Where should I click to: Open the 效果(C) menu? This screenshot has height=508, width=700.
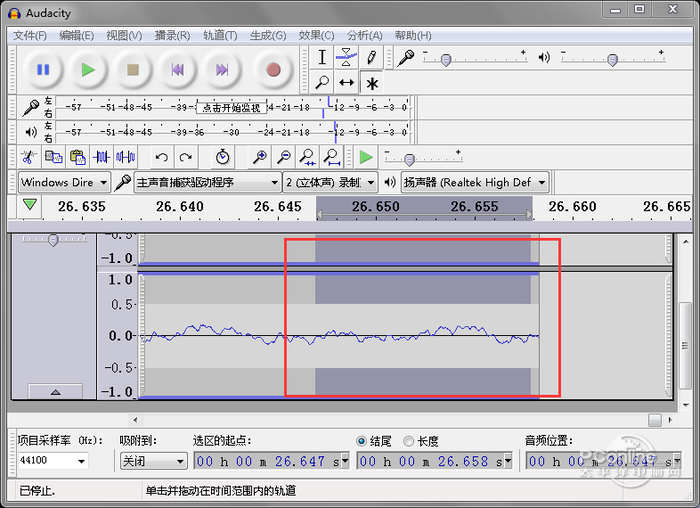pyautogui.click(x=316, y=35)
